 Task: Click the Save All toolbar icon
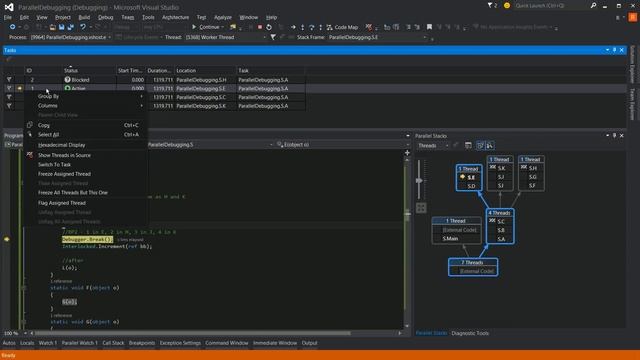(70, 27)
